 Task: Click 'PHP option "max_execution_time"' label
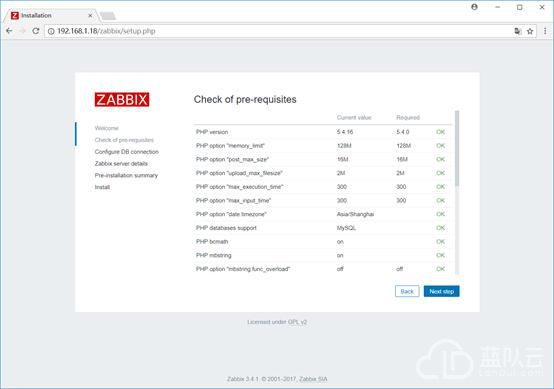[x=240, y=187]
